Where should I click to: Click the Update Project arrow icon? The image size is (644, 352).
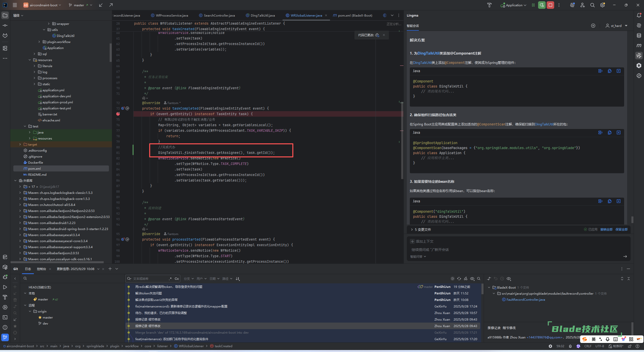101,5
